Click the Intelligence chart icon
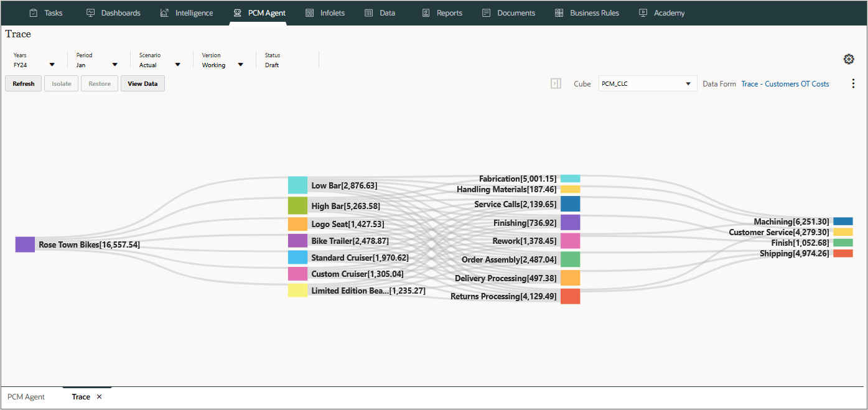Screen dimensions: 868x410 tap(164, 12)
